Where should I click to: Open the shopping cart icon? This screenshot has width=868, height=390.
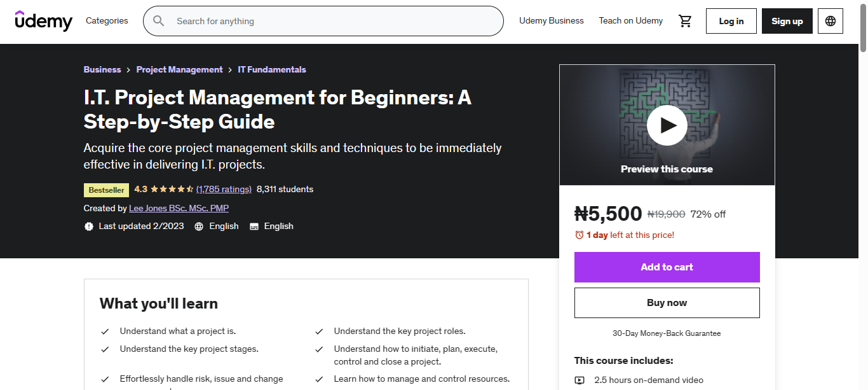tap(685, 21)
